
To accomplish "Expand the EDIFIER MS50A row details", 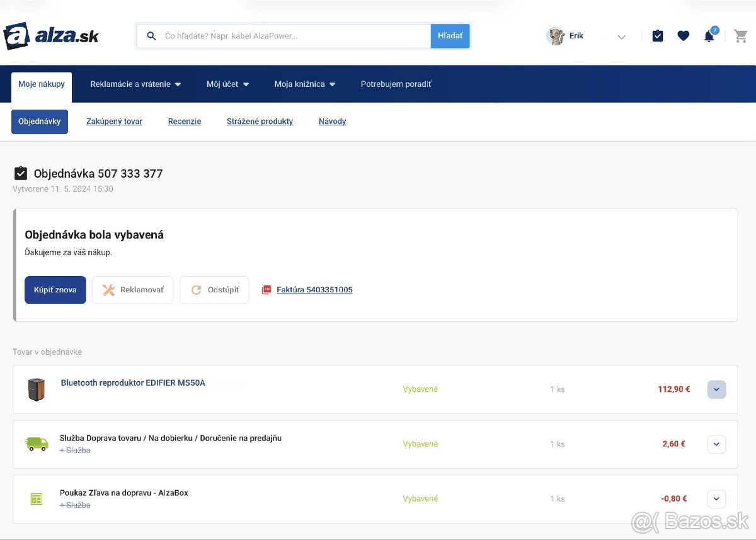I will [716, 389].
